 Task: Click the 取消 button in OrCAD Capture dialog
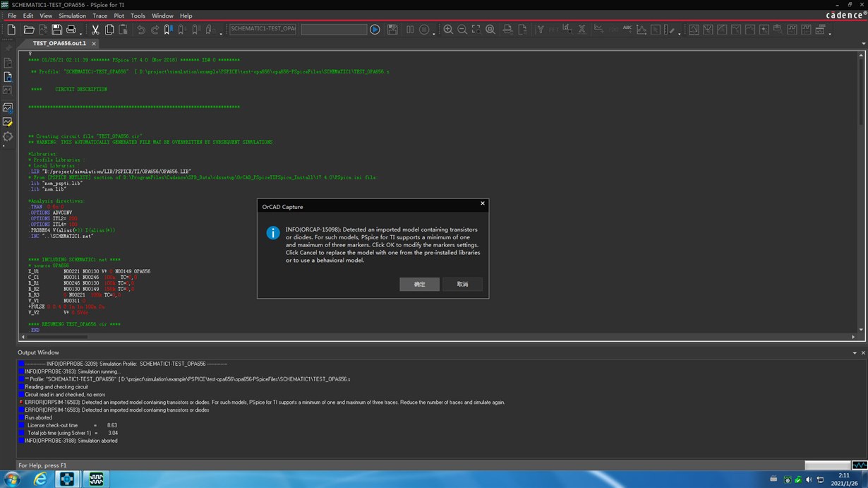point(462,284)
